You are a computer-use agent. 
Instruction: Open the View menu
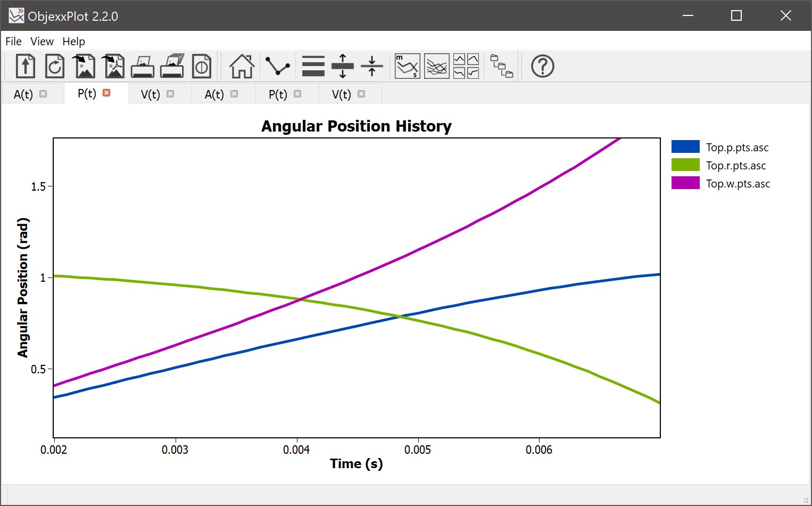(42, 41)
